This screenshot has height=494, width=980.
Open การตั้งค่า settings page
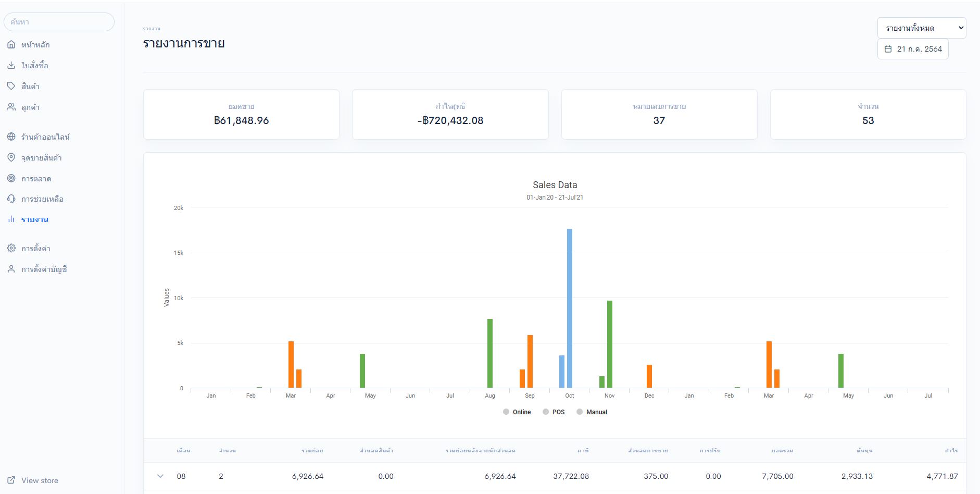36,249
